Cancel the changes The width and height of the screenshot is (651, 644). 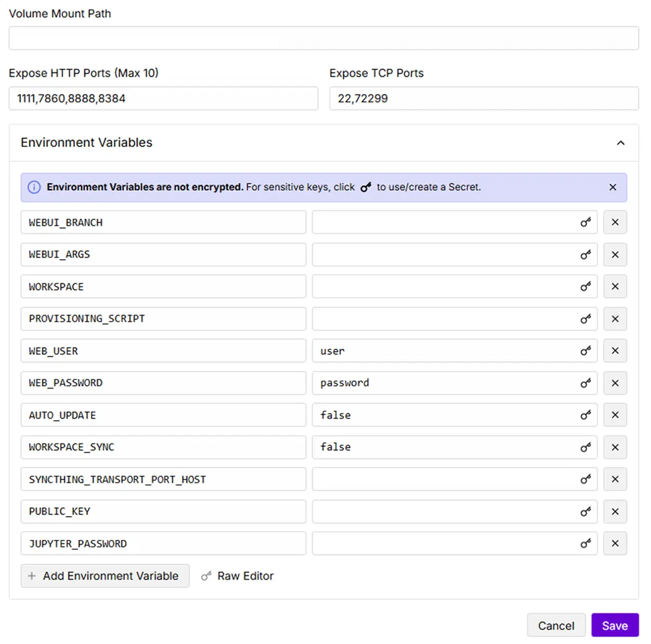(x=556, y=626)
